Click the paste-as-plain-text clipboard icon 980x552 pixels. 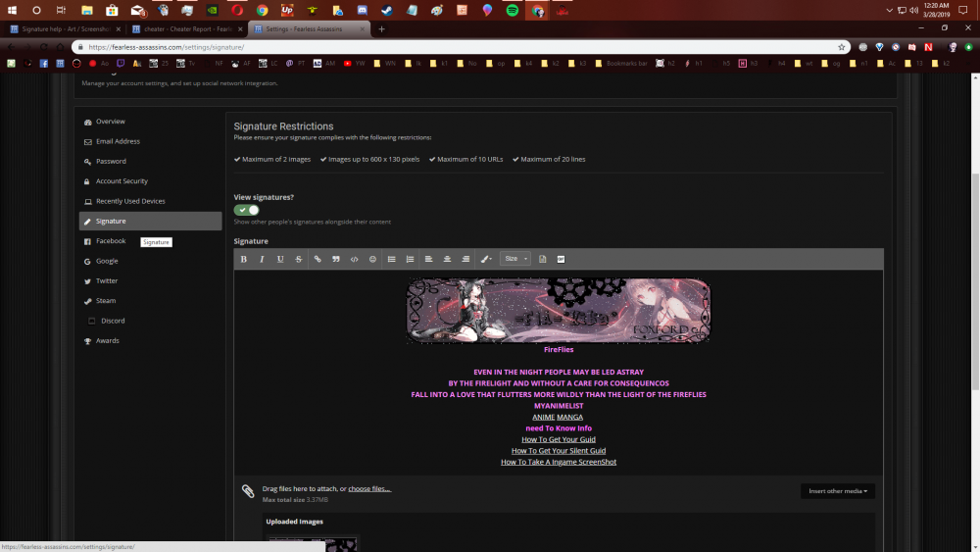pos(543,259)
